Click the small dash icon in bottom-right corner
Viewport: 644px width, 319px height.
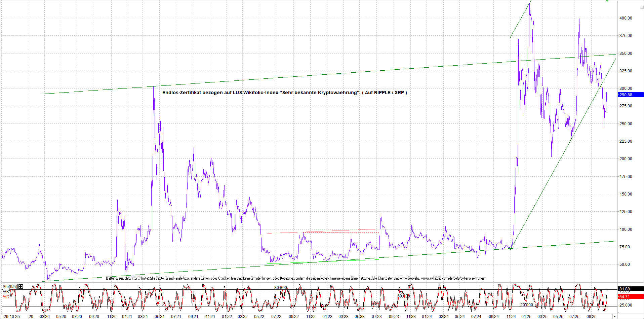[x=614, y=317]
